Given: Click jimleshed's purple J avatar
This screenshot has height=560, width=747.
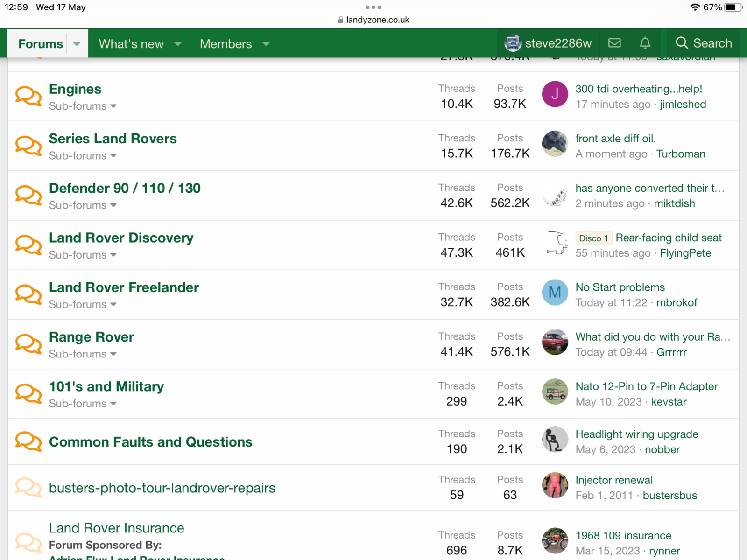Looking at the screenshot, I should coord(555,94).
